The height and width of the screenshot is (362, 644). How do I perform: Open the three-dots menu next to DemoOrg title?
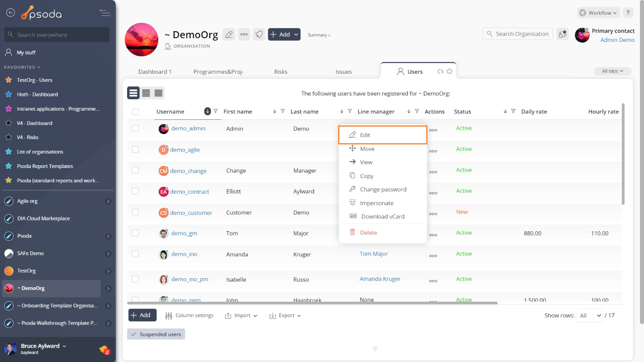tap(244, 34)
